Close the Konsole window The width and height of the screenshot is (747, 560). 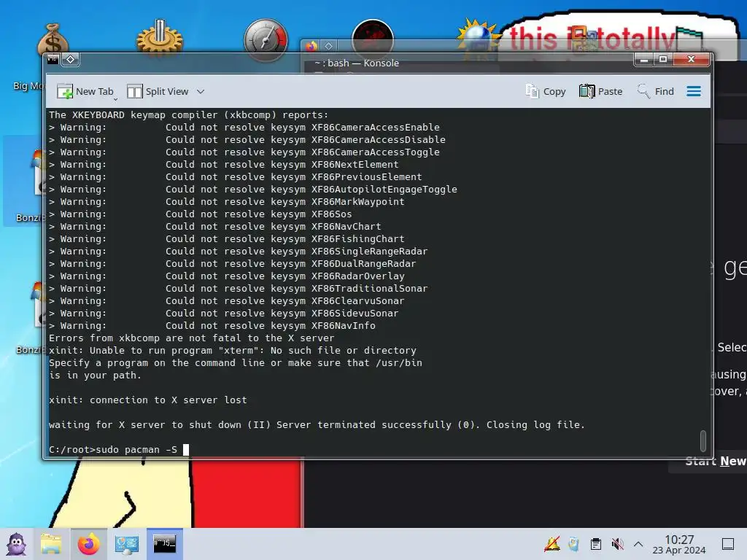click(691, 60)
